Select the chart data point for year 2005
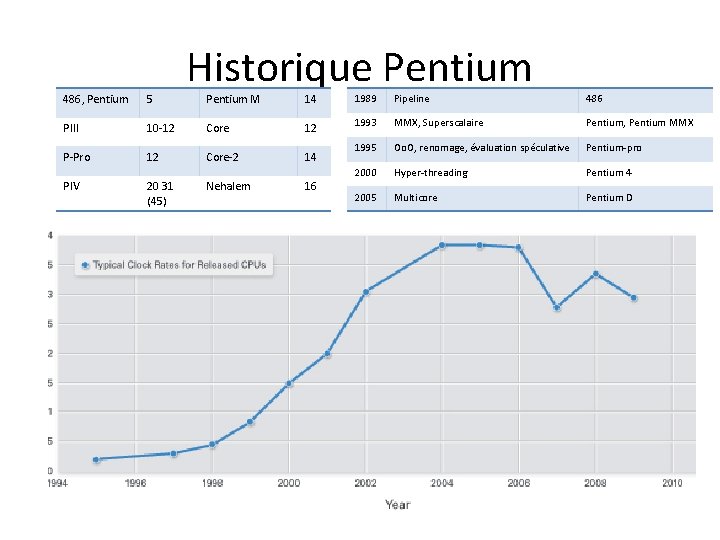The image size is (720, 540). pos(480,245)
